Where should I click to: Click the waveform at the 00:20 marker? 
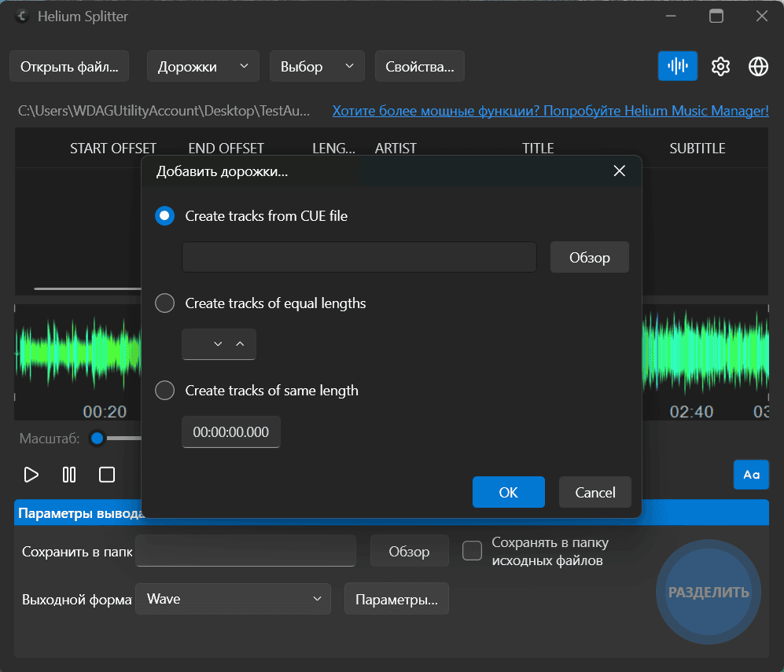[105, 412]
